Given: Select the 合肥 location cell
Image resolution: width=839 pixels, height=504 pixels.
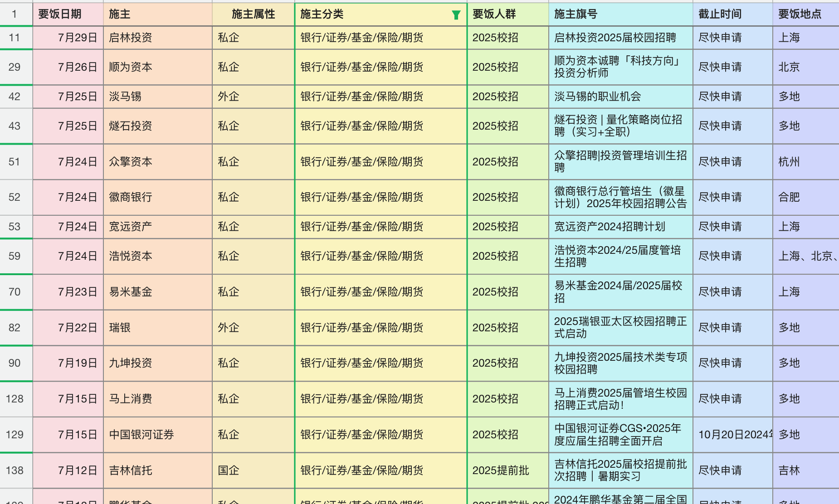Looking at the screenshot, I should [x=805, y=197].
